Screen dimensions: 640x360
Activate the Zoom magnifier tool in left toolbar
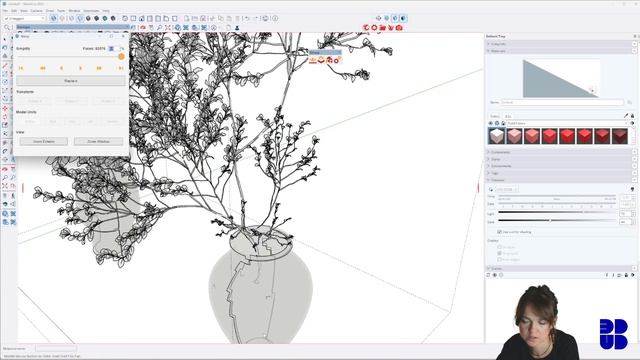[5, 178]
